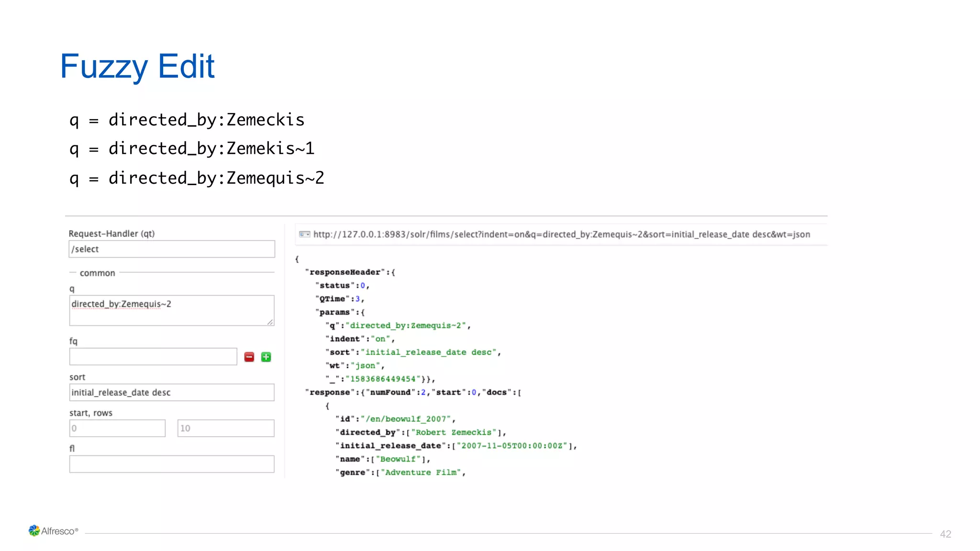Focus the empty fq filter query field

[x=153, y=357]
